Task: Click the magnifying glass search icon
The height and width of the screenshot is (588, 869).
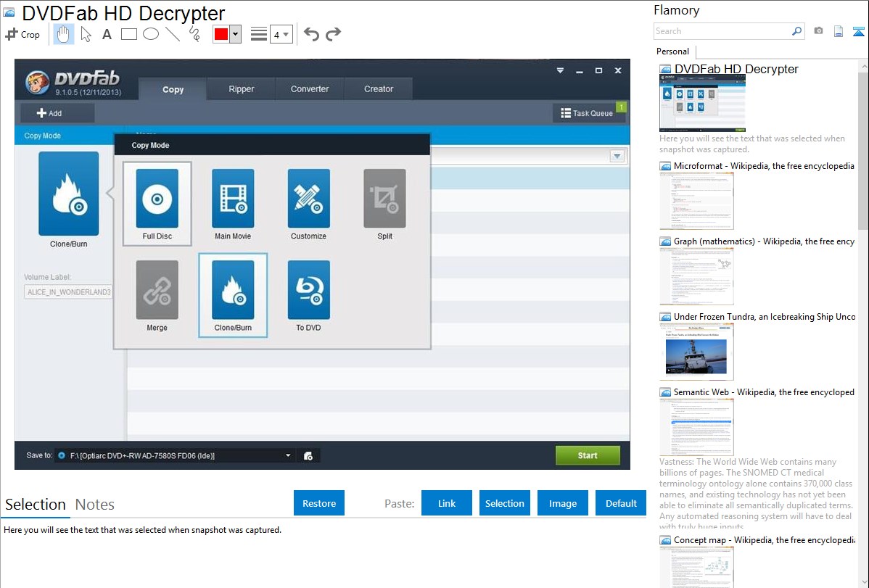Action: (x=797, y=31)
